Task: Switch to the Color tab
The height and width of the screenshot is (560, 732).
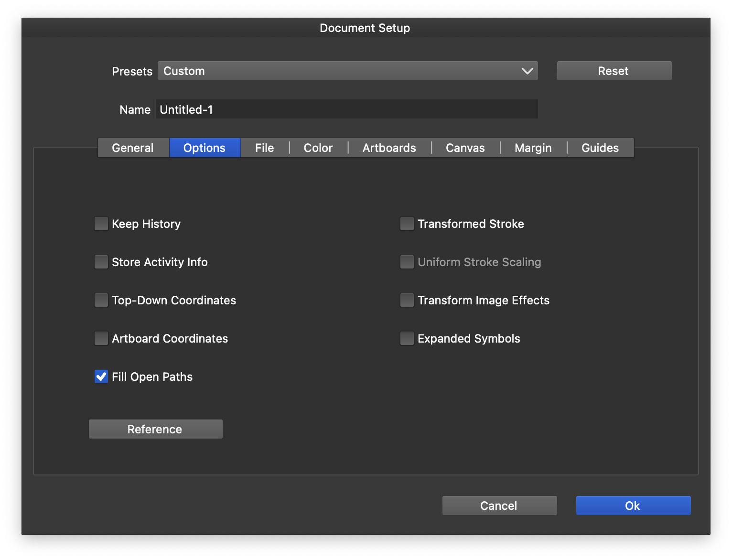Action: [318, 148]
